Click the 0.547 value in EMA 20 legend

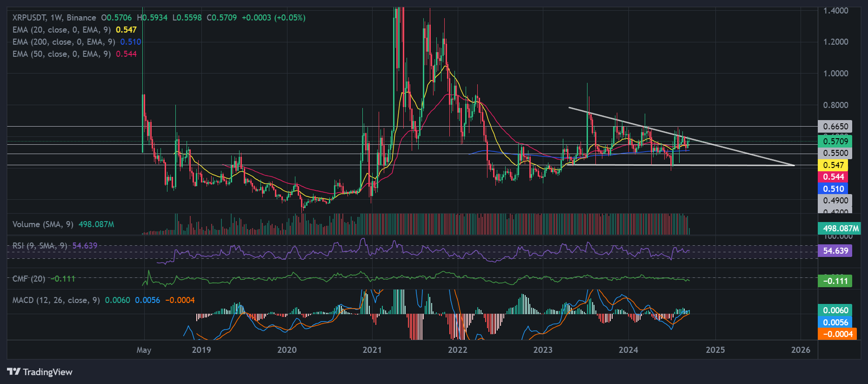126,30
